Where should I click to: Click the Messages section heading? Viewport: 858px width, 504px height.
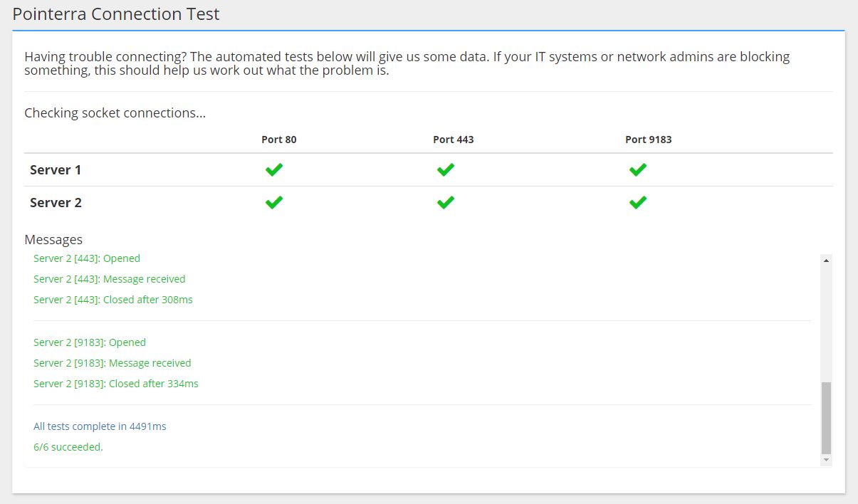(53, 240)
